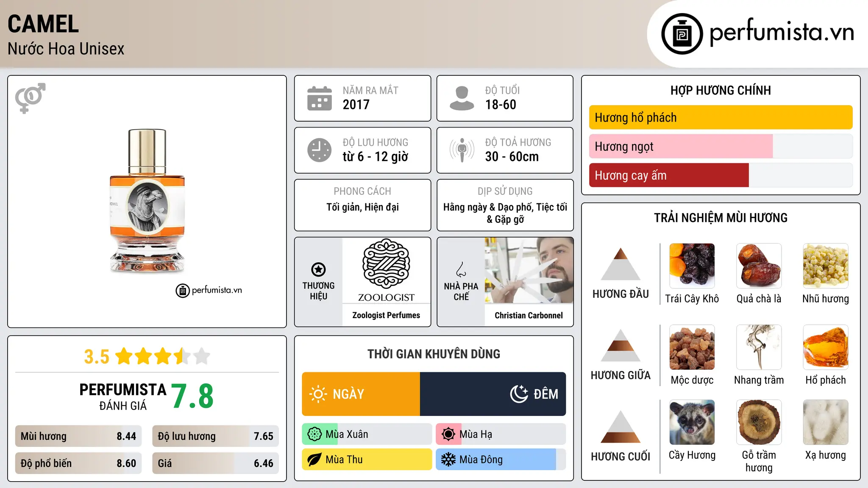Click the Christian Carbonnel name label
This screenshot has height=488, width=868.
click(529, 315)
